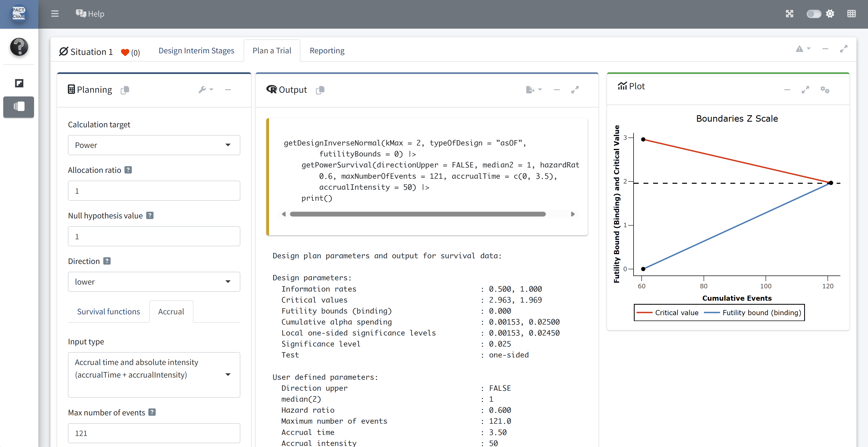Open the Direction lower dropdown
This screenshot has height=447, width=868.
point(154,282)
